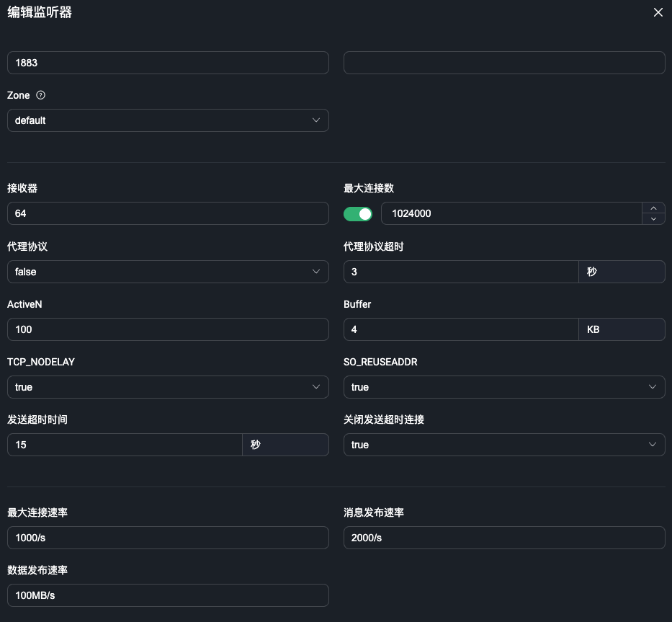Click the 发送超时时间 label
Image resolution: width=672 pixels, height=622 pixels.
click(37, 419)
